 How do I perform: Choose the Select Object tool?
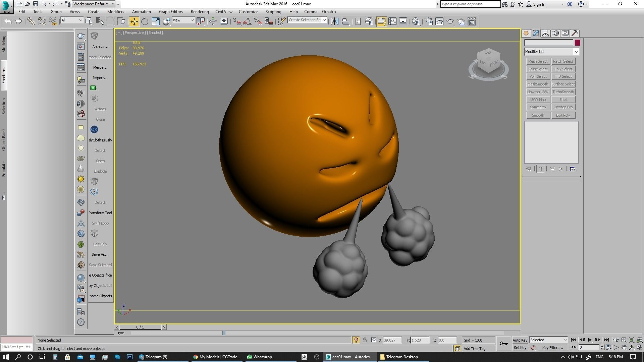[89, 21]
